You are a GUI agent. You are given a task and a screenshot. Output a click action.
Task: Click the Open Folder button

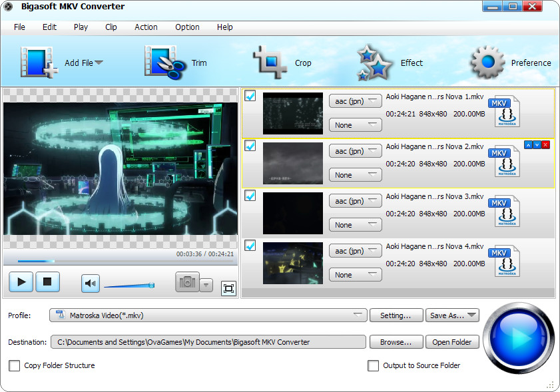[452, 342]
